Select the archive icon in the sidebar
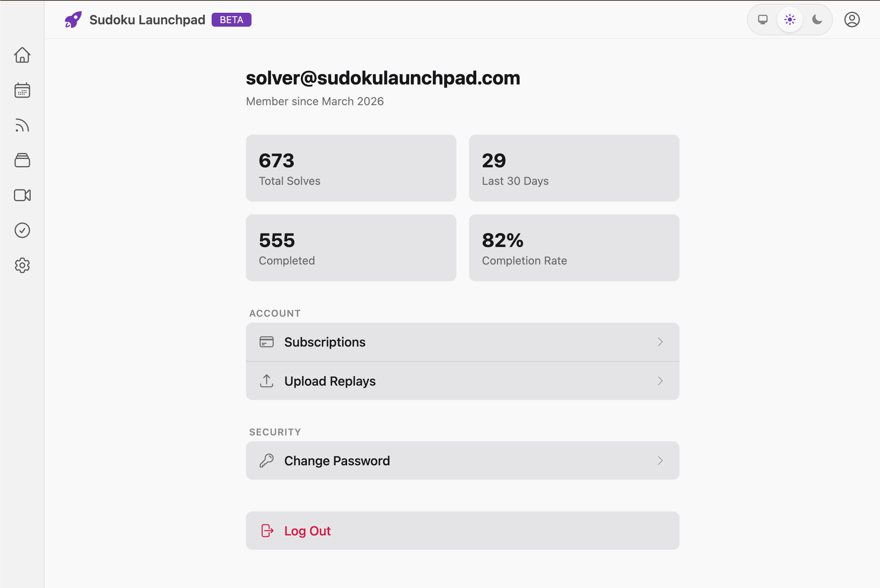This screenshot has width=880, height=588. [x=22, y=160]
